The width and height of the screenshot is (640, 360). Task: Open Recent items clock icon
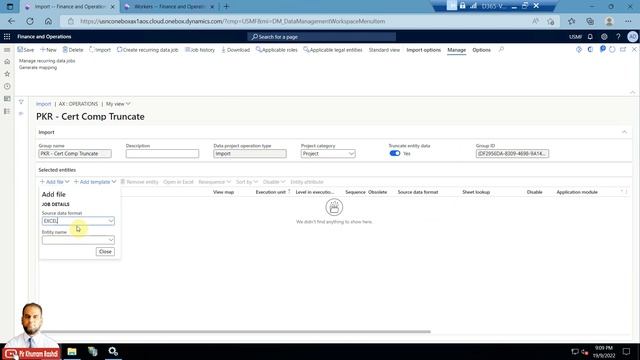7,87
